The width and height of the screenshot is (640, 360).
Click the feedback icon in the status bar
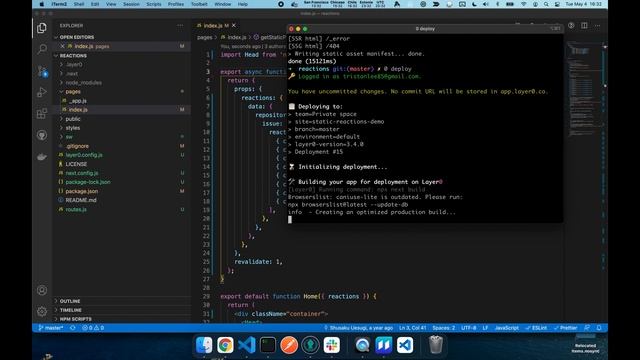(587, 328)
